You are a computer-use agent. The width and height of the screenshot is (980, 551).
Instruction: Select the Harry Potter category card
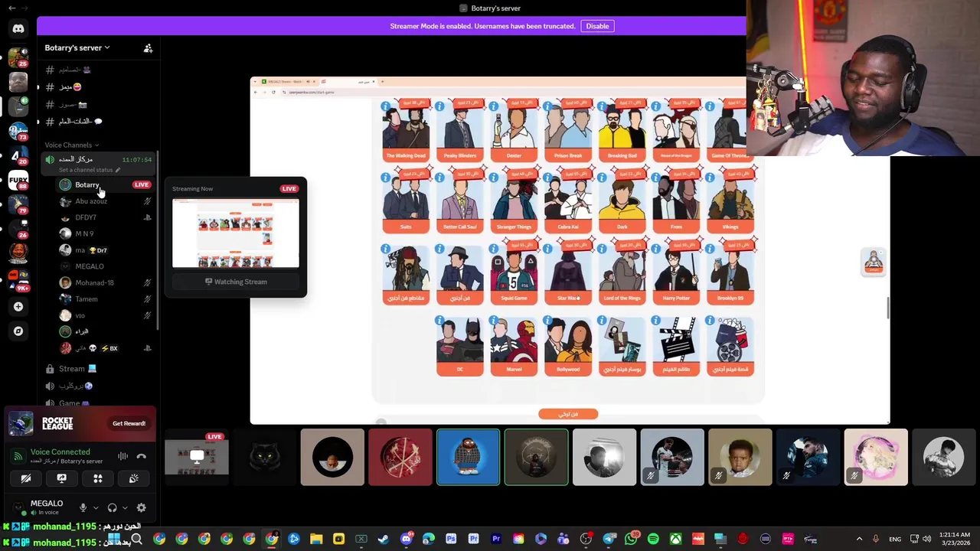click(676, 274)
